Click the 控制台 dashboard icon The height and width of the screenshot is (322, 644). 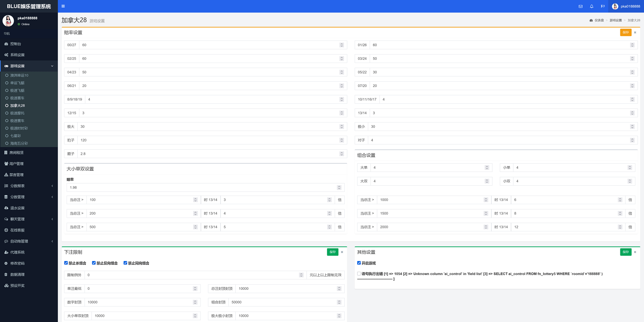pos(6,44)
